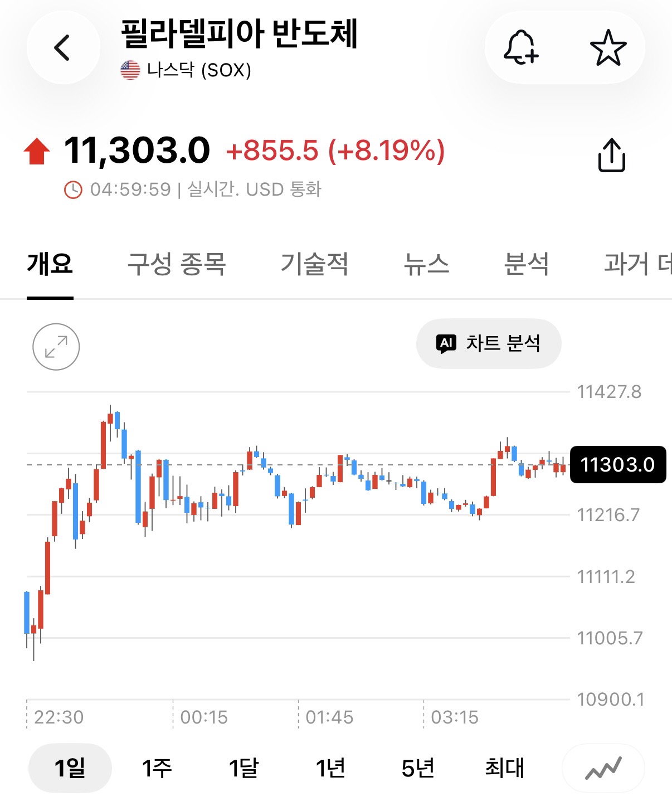Tap the back arrow button
672x806 pixels.
(x=63, y=47)
